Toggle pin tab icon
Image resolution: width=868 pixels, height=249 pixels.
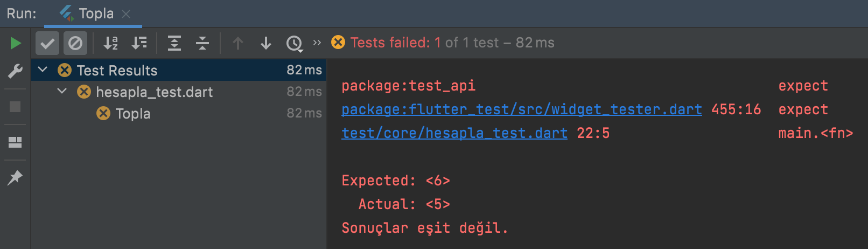click(15, 177)
